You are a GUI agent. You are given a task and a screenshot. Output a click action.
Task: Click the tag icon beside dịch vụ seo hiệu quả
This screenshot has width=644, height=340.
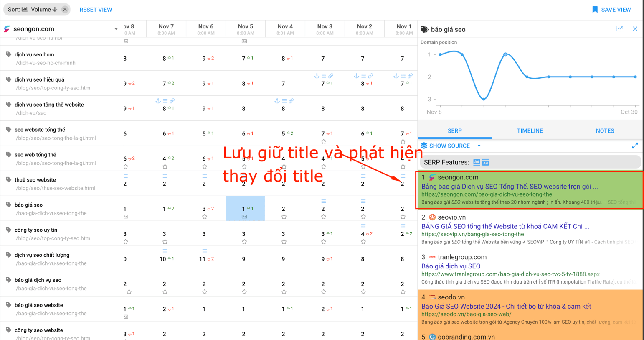pos(8,79)
